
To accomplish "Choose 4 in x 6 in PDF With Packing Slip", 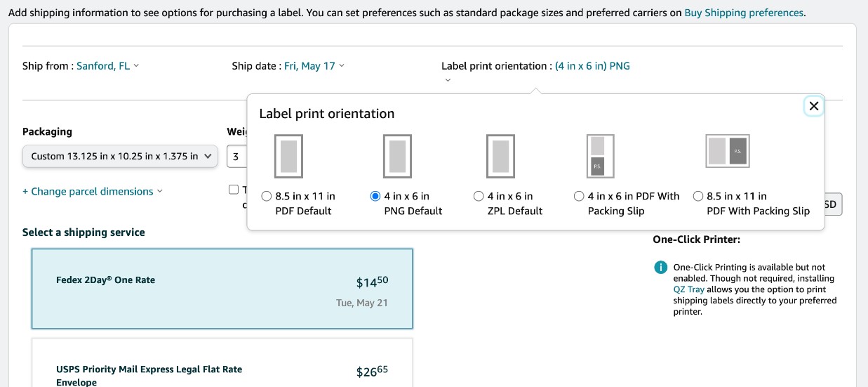I will [579, 197].
